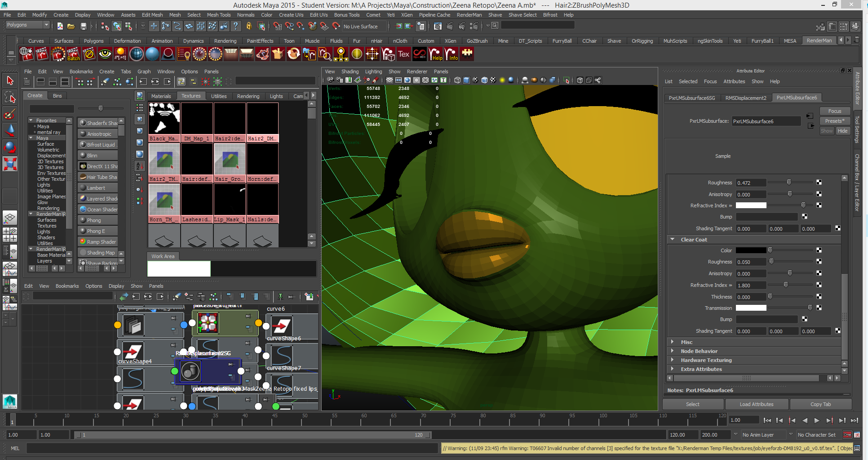Select the Paint Selection tool in toolbox
This screenshot has width=868, height=460.
tap(10, 113)
